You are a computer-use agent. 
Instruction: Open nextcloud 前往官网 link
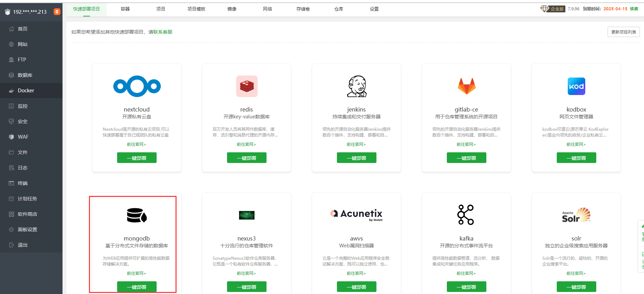pos(136,144)
